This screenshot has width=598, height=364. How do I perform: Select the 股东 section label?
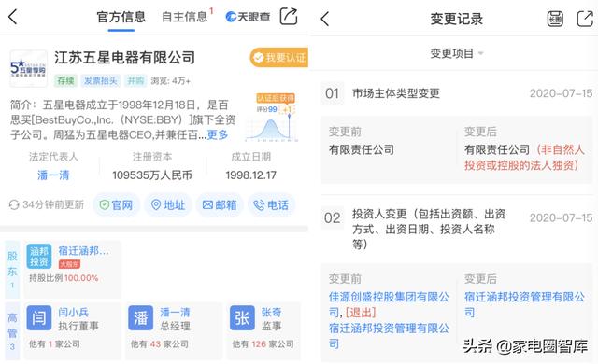[x=12, y=269]
